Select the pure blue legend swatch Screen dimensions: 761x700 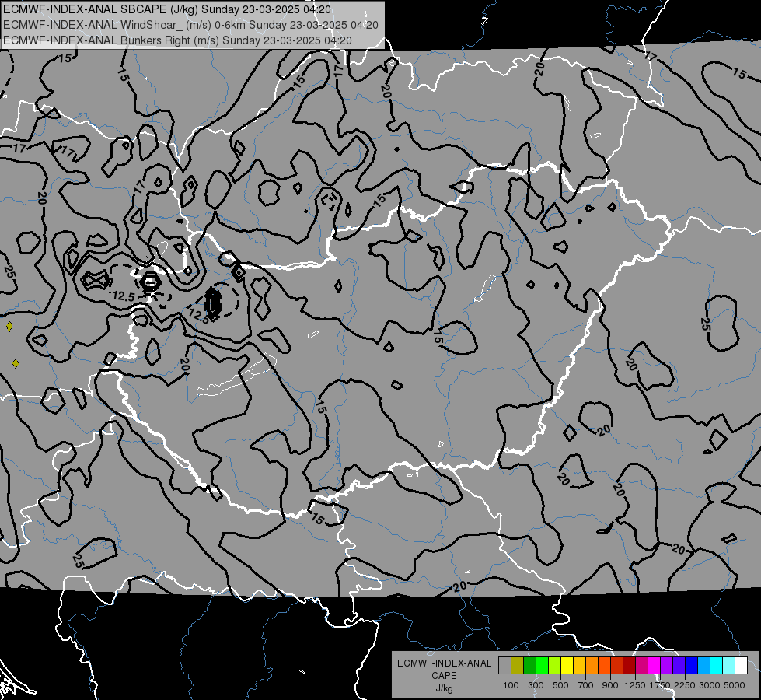coord(691,665)
